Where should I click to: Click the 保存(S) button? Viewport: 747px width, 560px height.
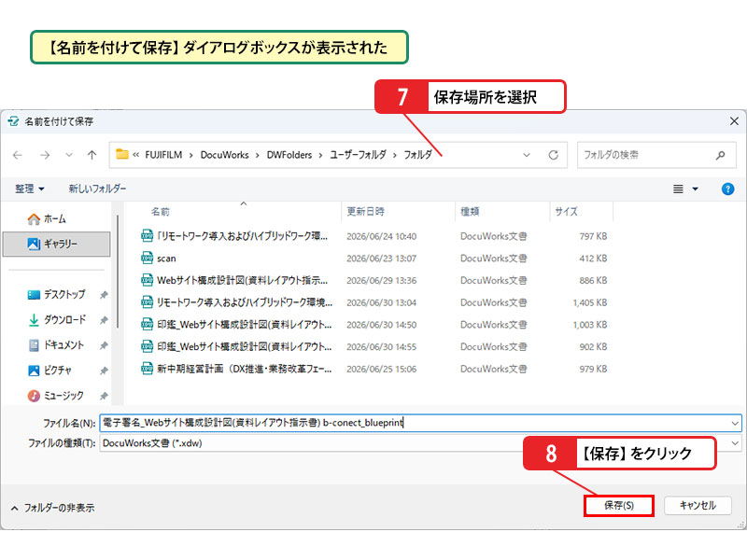click(618, 506)
